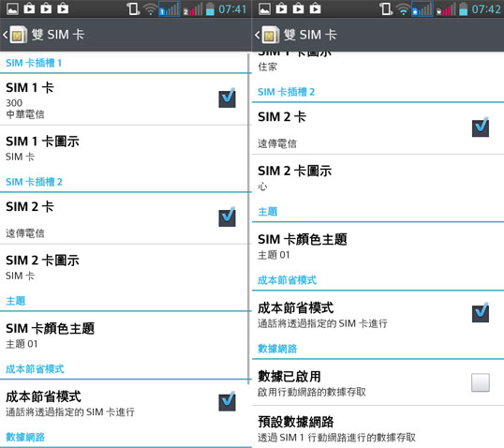Enable 數據已啟用 checkbox
This screenshot has height=448, width=504.
[481, 382]
